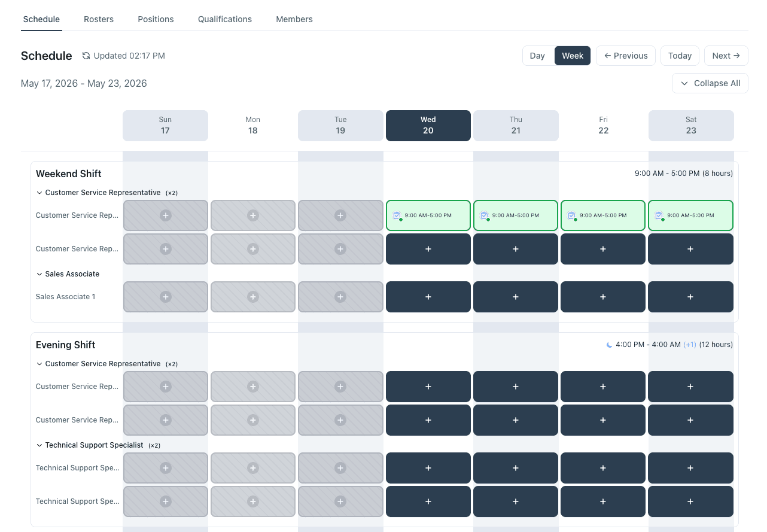The width and height of the screenshot is (767, 532).
Task: Collapse the Sales Associate group
Action: (39, 274)
